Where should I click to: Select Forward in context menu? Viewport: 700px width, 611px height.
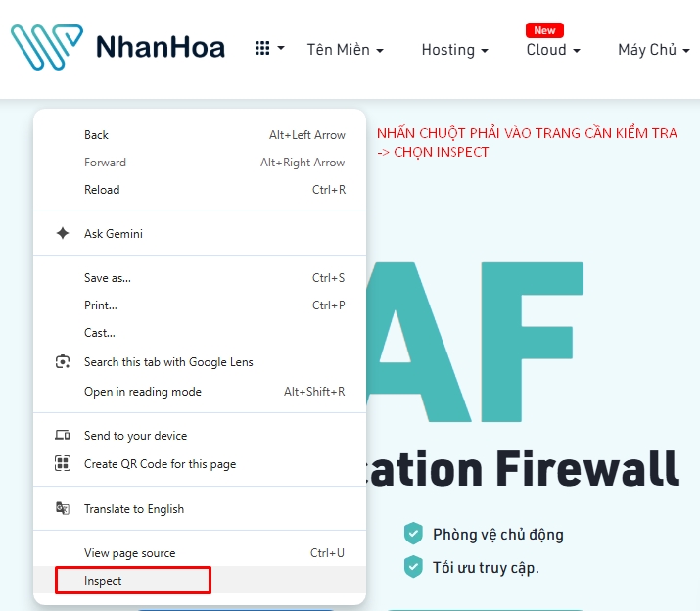tap(200, 163)
